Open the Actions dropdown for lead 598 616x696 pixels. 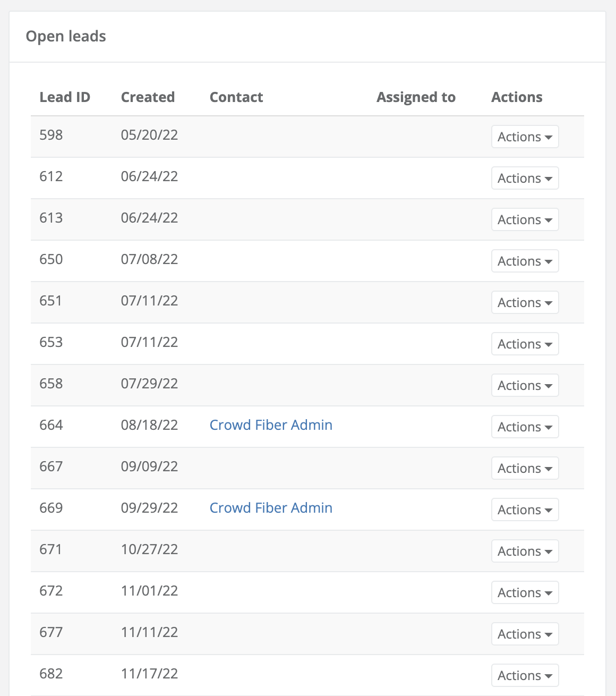[525, 137]
